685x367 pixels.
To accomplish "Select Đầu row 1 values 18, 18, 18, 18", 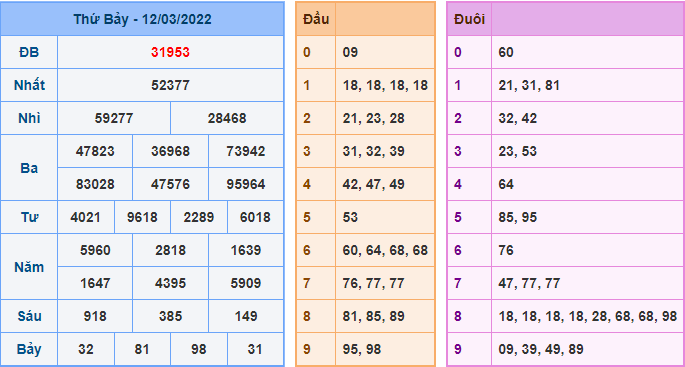I will click(x=385, y=85).
